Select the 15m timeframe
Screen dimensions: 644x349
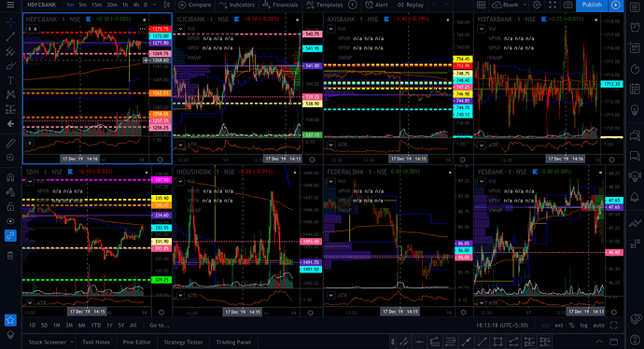pyautogui.click(x=96, y=5)
